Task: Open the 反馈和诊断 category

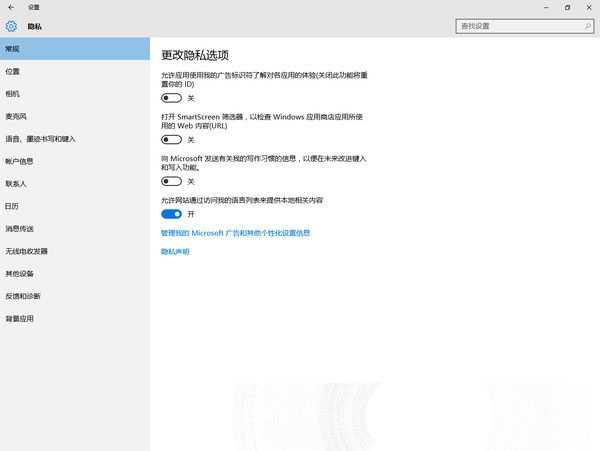Action: (x=75, y=296)
